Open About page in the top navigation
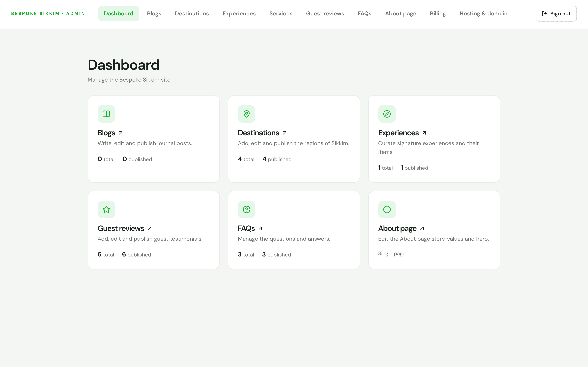Screen dimensions: 588x367 [x=401, y=14]
